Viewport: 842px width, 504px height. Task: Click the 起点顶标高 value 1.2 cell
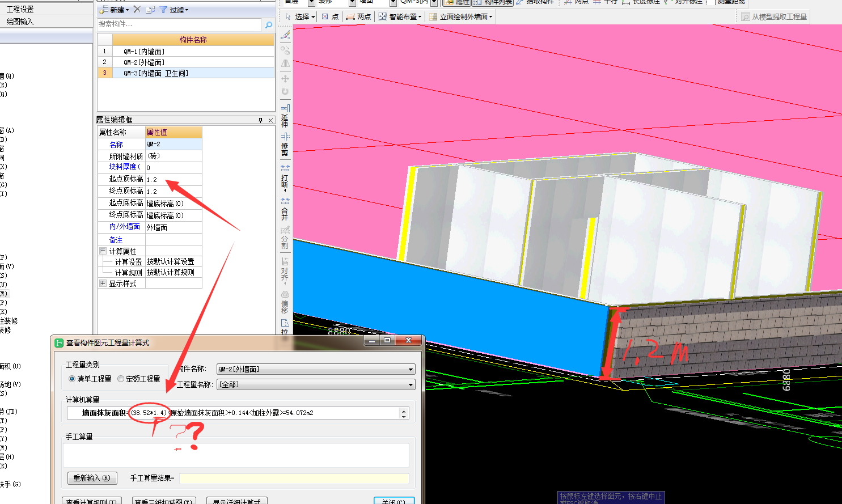point(174,179)
